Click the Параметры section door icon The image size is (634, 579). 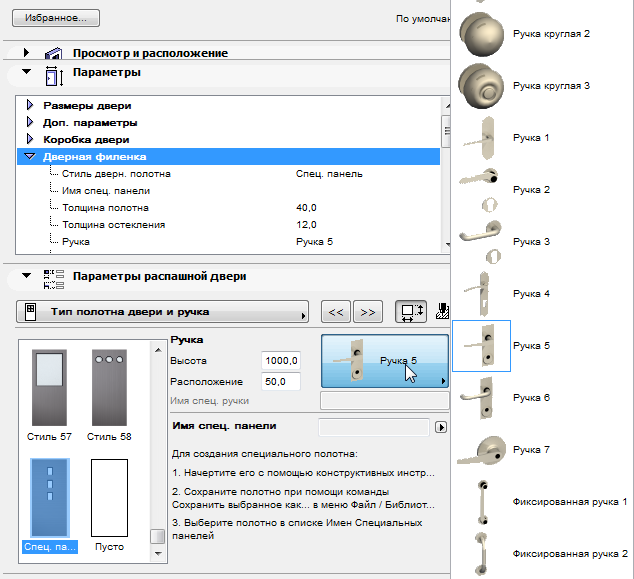tap(54, 76)
